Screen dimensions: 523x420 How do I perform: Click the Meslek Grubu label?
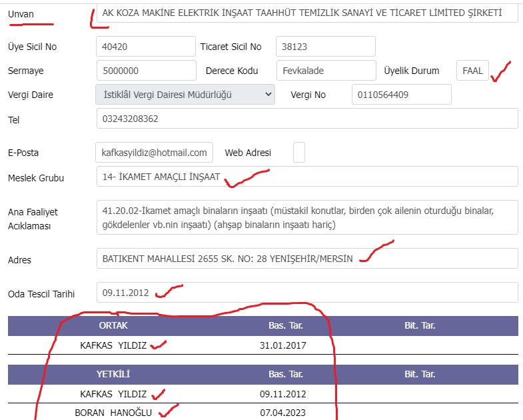(36, 178)
